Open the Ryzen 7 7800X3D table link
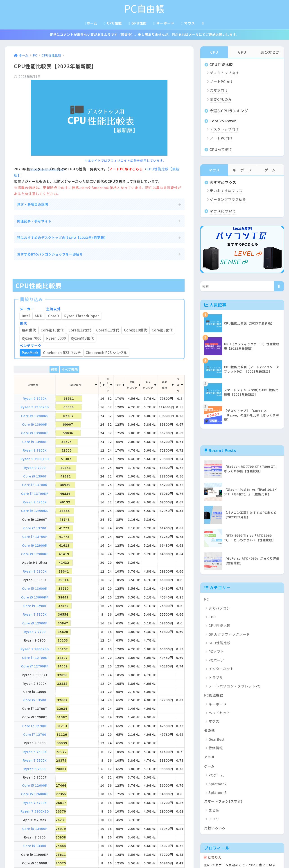Image resolution: width=289 pixels, height=868 pixels. click(35, 649)
